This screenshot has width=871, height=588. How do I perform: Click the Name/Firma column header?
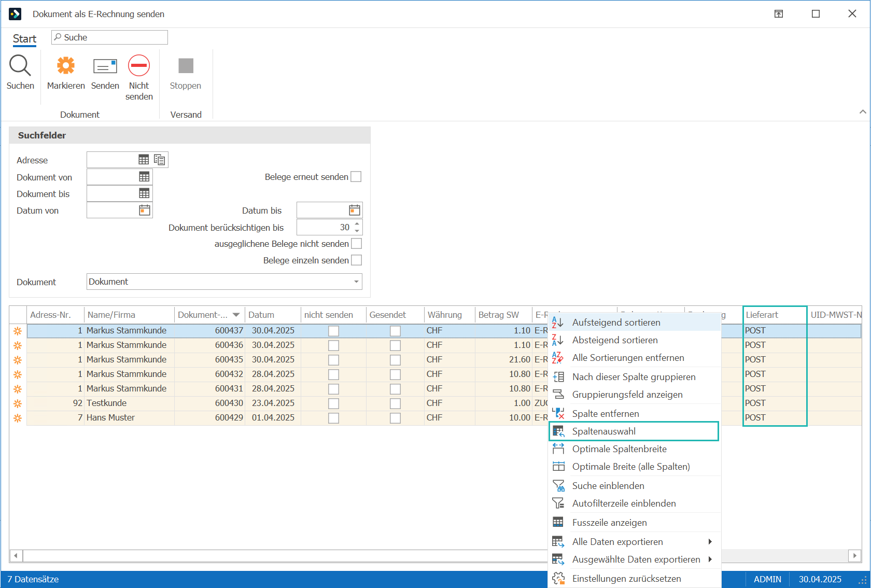(x=129, y=315)
